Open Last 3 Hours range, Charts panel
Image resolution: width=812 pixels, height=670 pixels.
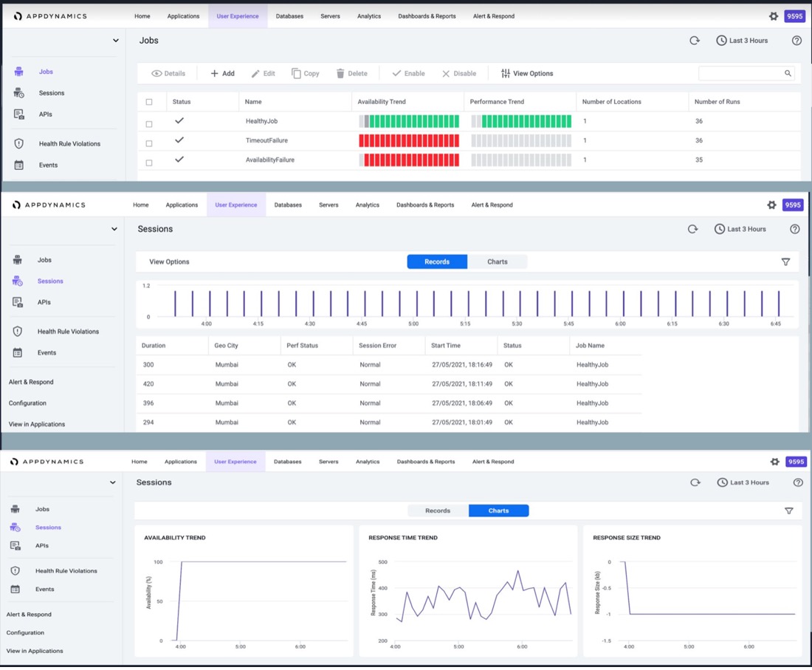(x=743, y=482)
